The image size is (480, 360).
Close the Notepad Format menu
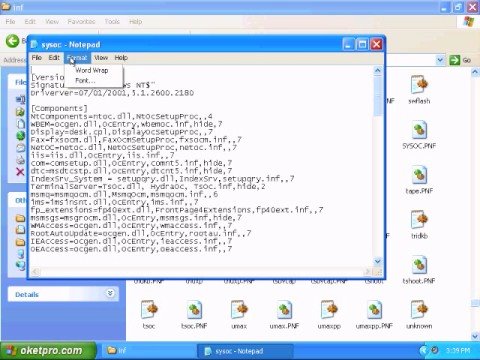77,58
